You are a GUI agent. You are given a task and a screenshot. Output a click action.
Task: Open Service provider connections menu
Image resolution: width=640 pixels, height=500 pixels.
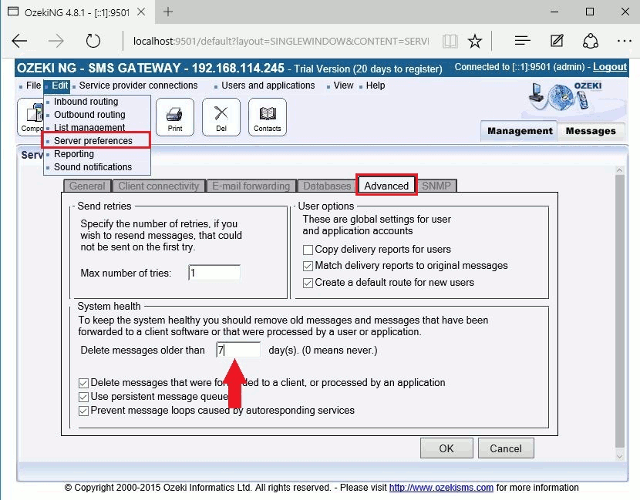(x=138, y=86)
